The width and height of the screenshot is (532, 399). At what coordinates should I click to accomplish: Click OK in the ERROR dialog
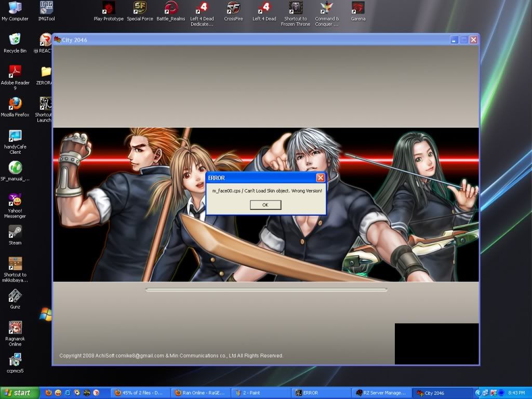(x=265, y=205)
